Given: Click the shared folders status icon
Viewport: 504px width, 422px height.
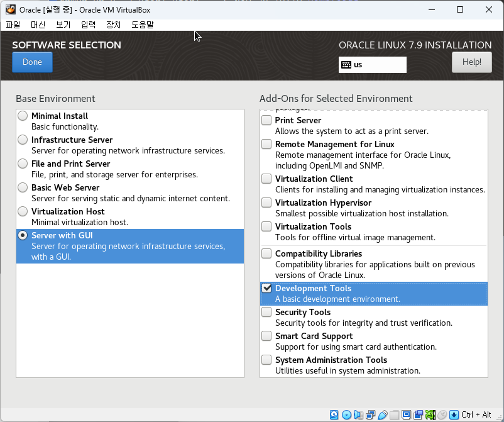Looking at the screenshot, I should (395, 414).
